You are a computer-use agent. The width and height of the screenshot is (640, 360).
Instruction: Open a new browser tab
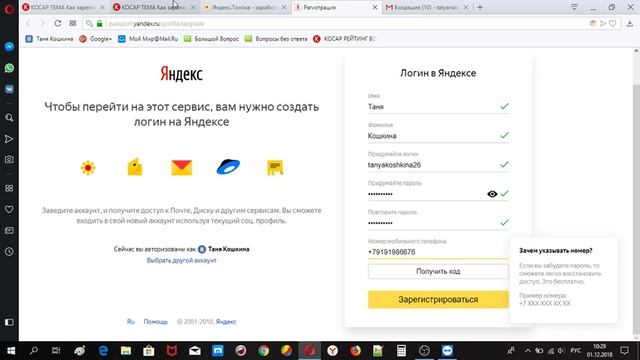(x=480, y=7)
